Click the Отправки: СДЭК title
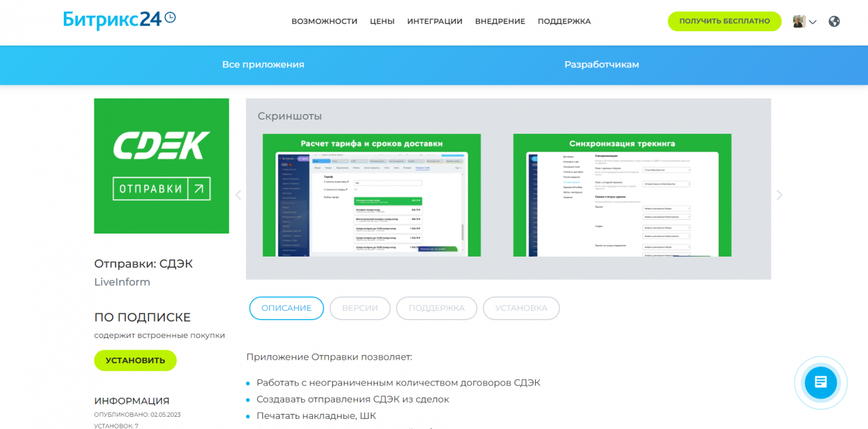The image size is (868, 429). [x=144, y=264]
